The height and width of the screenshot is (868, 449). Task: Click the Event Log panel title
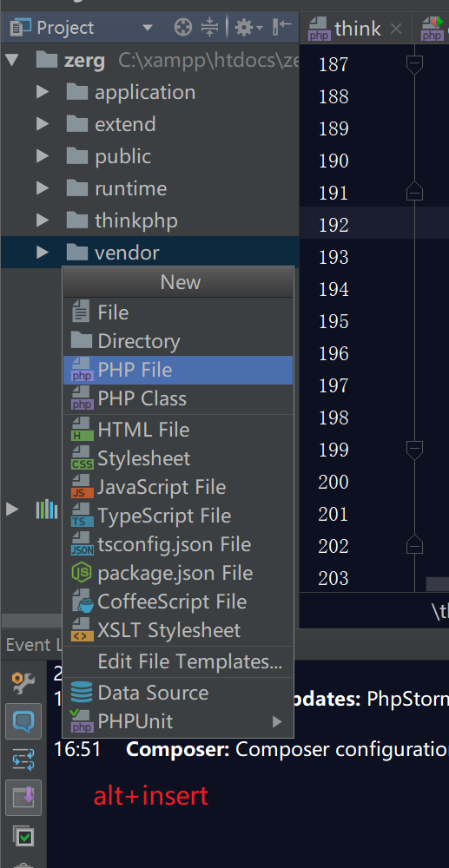35,645
